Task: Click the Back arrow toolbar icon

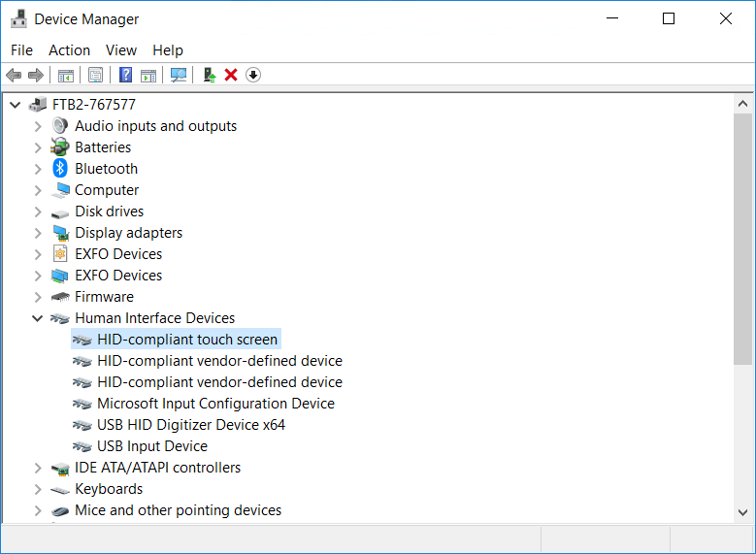Action: coord(14,76)
